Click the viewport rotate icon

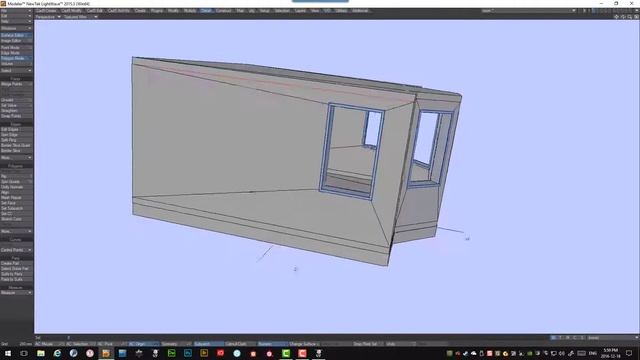coord(623,17)
